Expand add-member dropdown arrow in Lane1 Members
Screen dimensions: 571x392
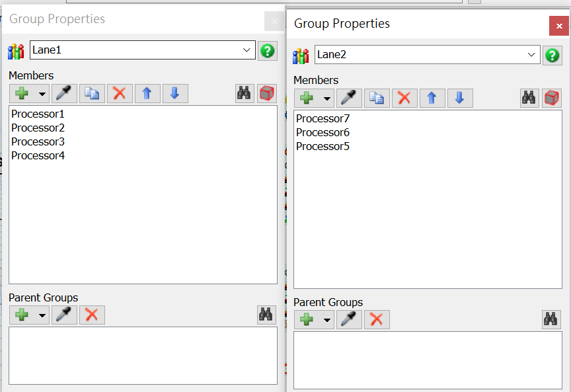pos(42,94)
